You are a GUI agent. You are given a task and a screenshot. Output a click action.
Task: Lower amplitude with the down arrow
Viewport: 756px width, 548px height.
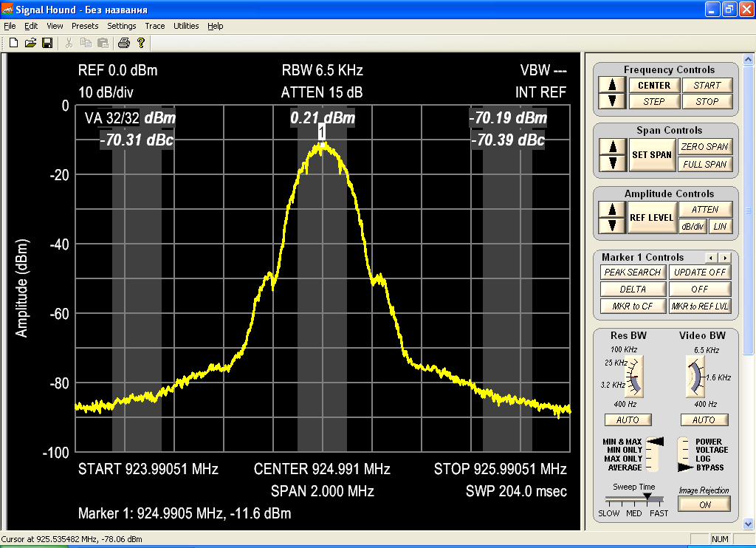pyautogui.click(x=612, y=225)
